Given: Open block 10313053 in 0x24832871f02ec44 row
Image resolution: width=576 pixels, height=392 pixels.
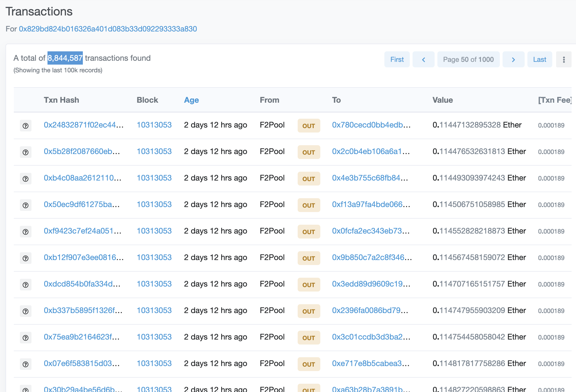Looking at the screenshot, I should pos(154,125).
